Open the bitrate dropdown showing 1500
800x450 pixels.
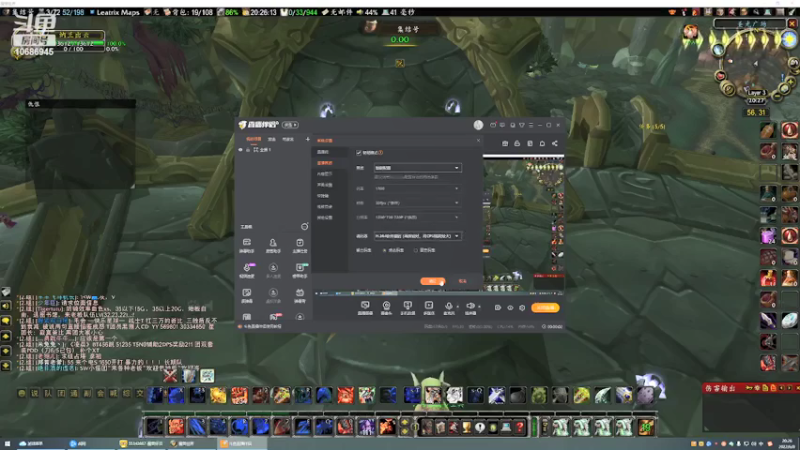(417, 188)
